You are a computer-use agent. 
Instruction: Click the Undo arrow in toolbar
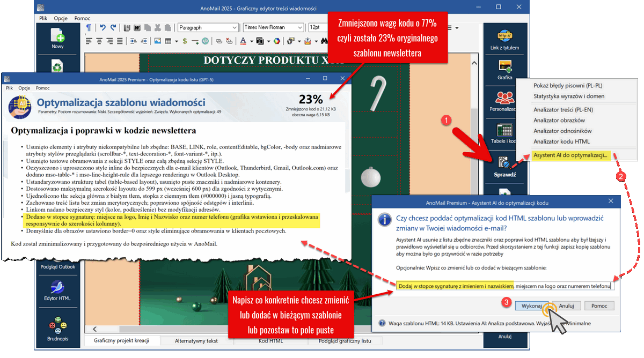click(103, 27)
